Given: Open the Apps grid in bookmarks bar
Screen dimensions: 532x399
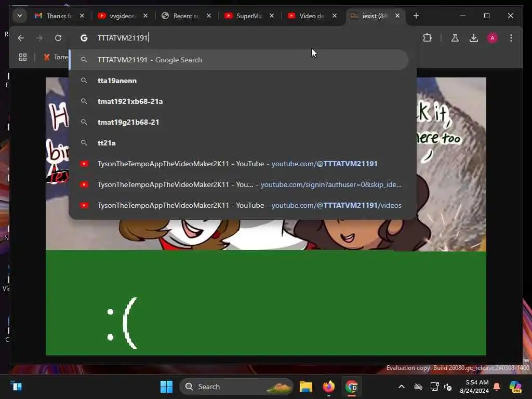Looking at the screenshot, I should point(23,57).
